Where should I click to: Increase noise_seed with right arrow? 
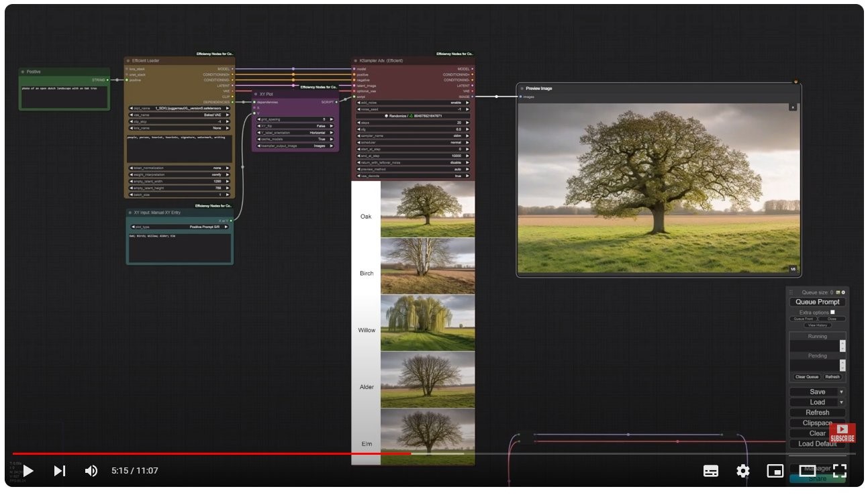click(x=467, y=109)
